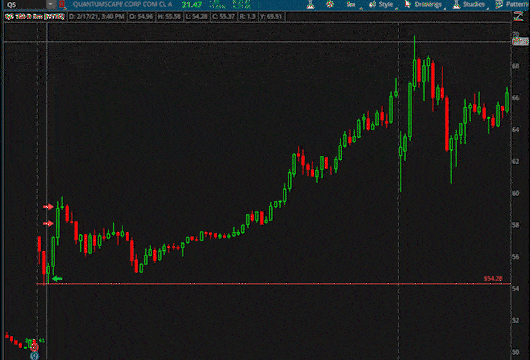Click the $54.28 red price level label
Image resolution: width=530 pixels, height=360 pixels.
493,279
